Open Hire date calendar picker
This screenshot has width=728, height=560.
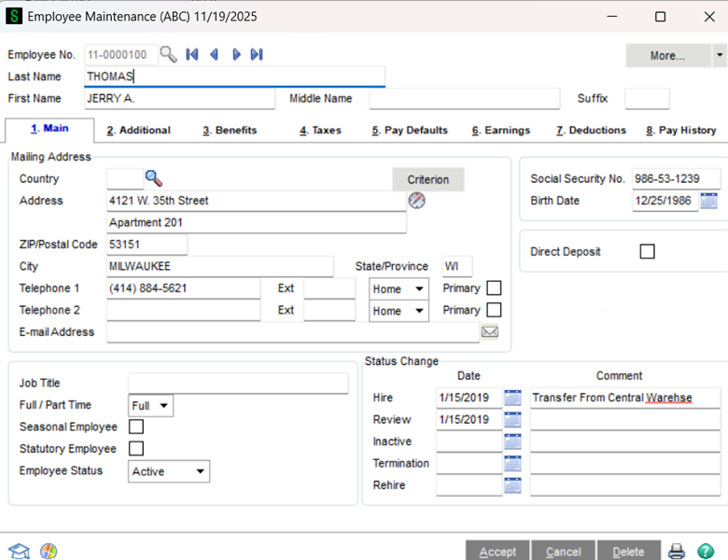(x=512, y=398)
